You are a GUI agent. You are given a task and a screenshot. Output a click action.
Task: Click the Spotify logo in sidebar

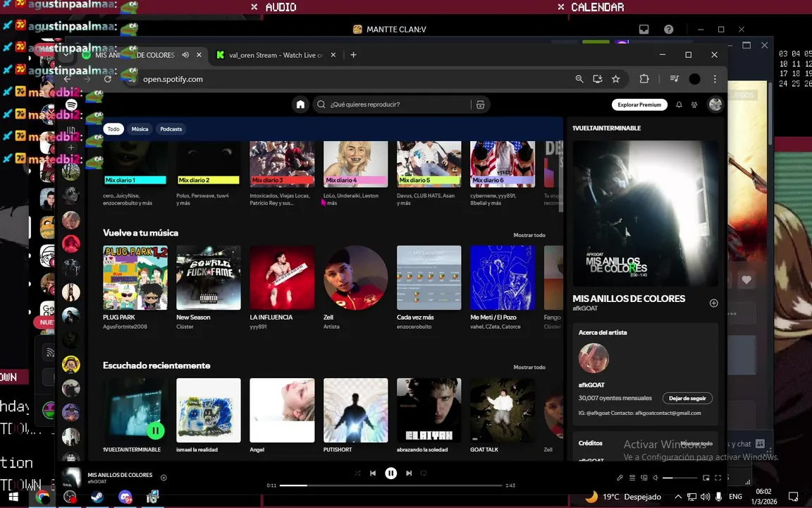pyautogui.click(x=71, y=104)
